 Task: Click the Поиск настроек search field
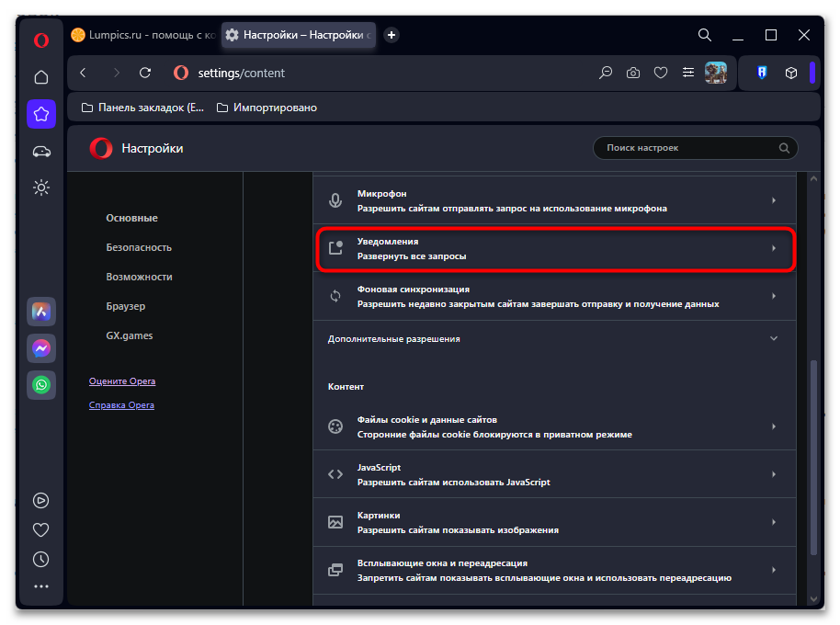689,148
